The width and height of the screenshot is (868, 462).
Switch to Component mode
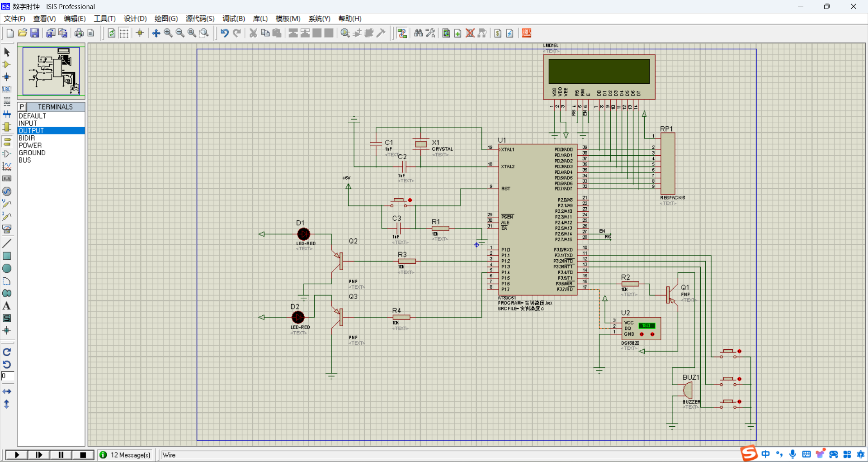(7, 64)
